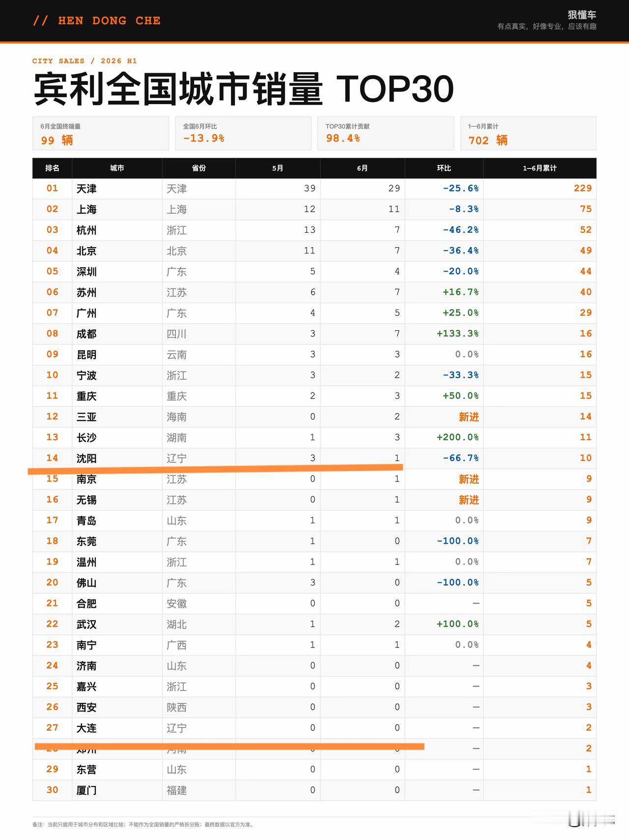Select the TOP30累计贡献 98.4% summary card
Image resolution: width=629 pixels, height=840 pixels.
tap(386, 133)
